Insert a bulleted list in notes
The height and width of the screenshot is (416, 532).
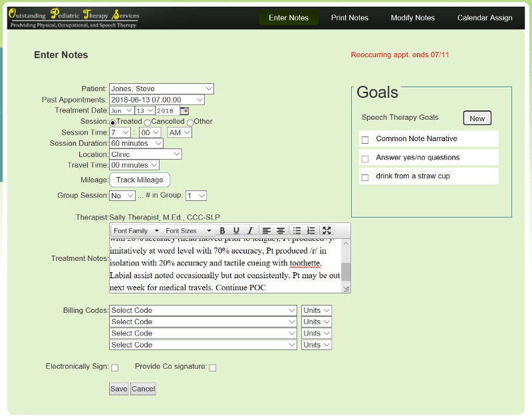pos(297,230)
